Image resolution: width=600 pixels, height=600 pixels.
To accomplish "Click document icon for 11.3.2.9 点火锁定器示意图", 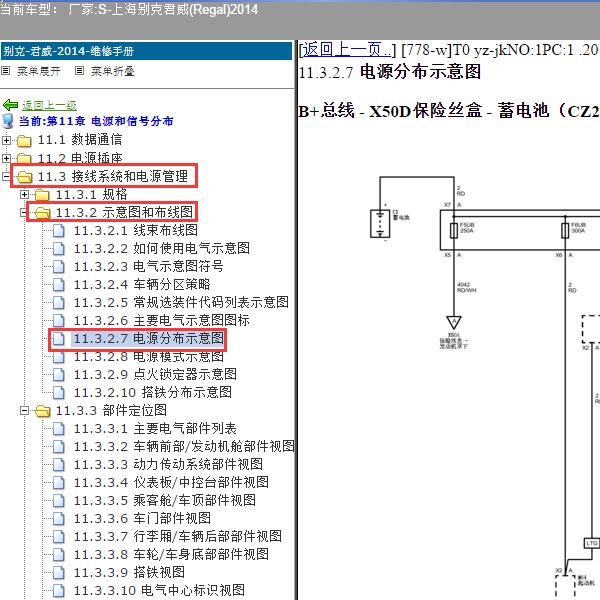I will [59, 374].
